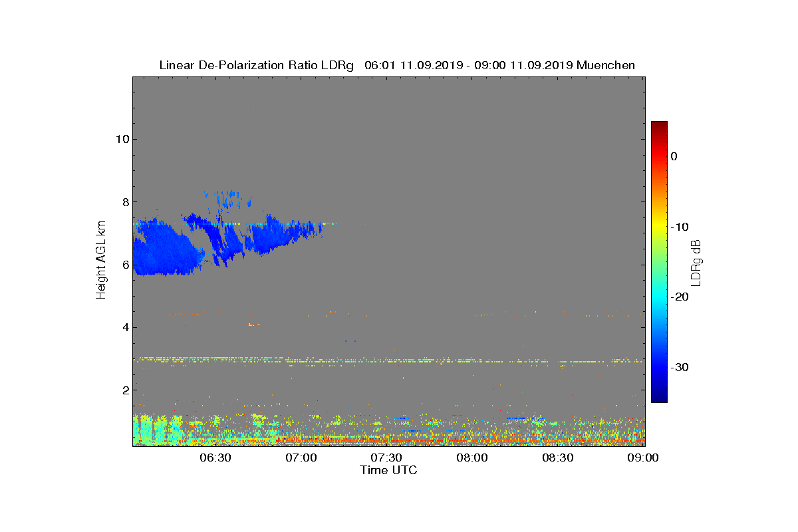This screenshot has height=532, width=798.
Task: Click the dark red top of colorbar
Action: coord(659,126)
